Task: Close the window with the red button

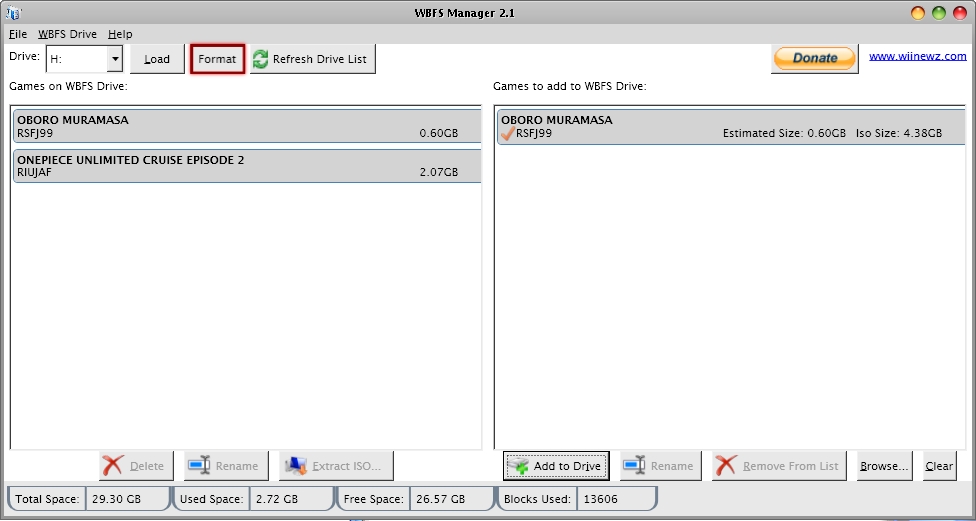Action: pyautogui.click(x=960, y=13)
